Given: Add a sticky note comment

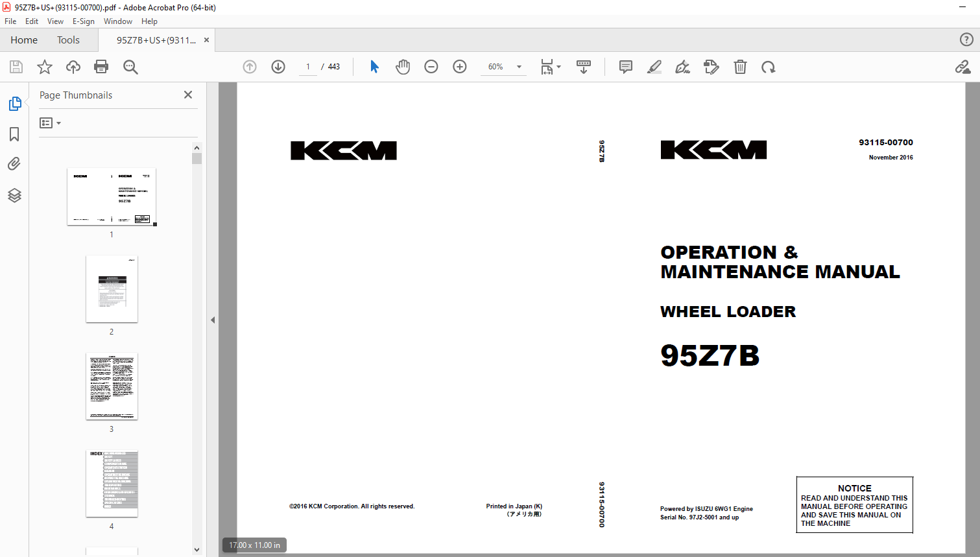Looking at the screenshot, I should point(626,67).
